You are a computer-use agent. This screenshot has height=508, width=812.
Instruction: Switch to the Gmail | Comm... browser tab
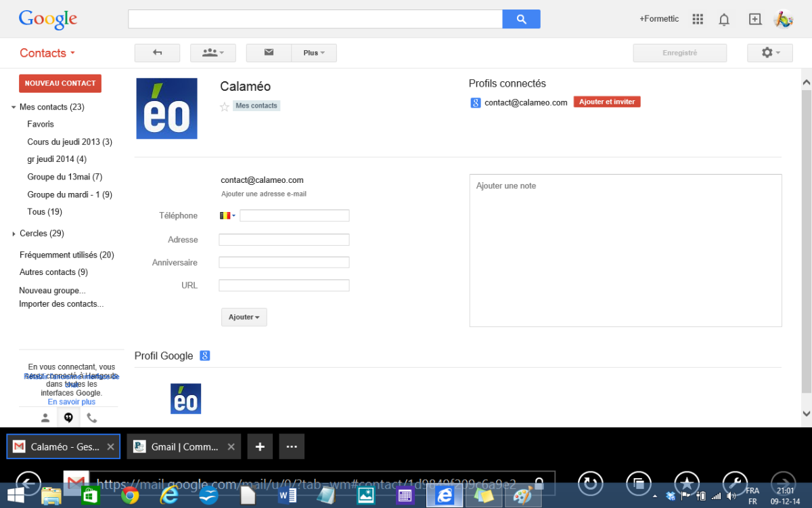184,446
